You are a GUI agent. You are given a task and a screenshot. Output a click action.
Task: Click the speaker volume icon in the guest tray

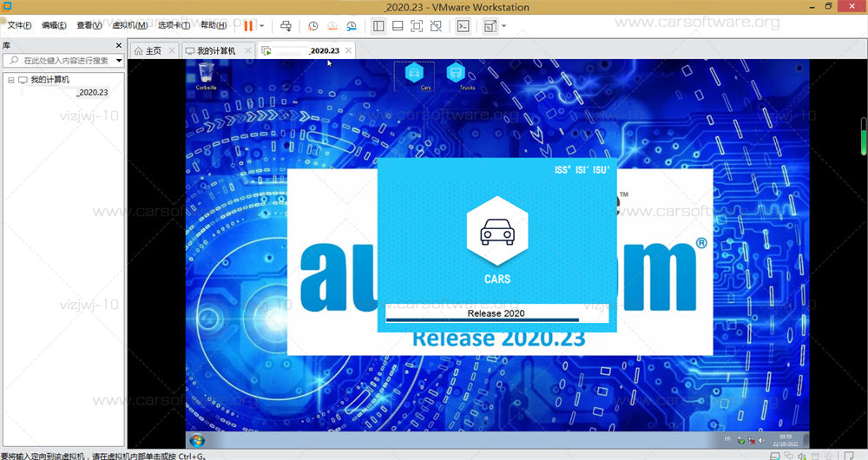coord(762,441)
